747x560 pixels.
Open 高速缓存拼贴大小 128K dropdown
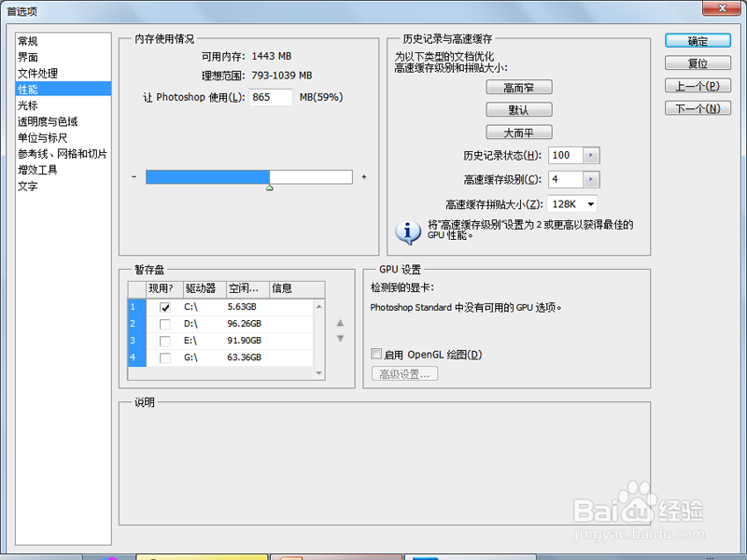click(572, 204)
